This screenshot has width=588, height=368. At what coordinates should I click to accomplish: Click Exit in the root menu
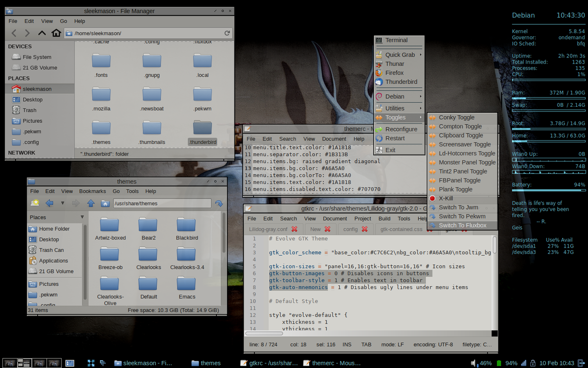[399, 150]
